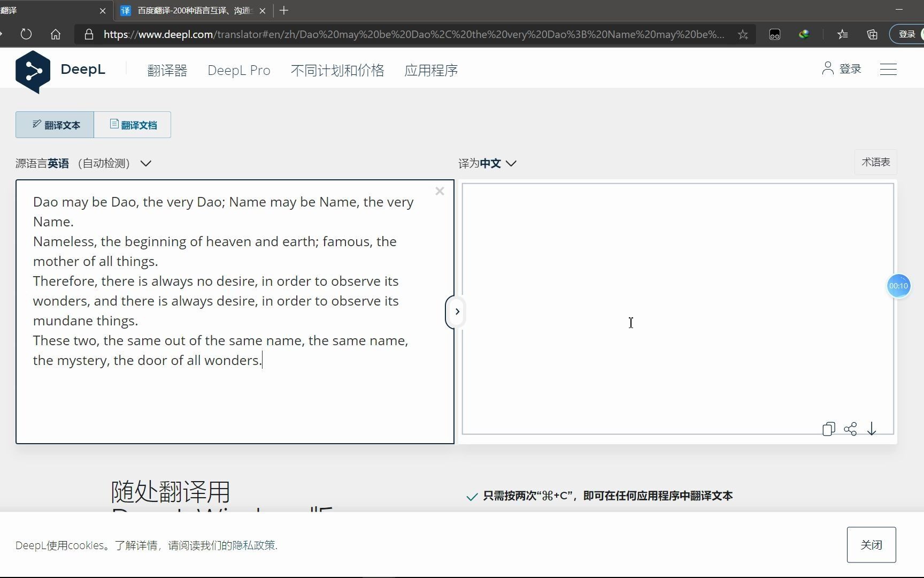Click the site lock security icon
The height and width of the screenshot is (578, 924).
(x=89, y=34)
